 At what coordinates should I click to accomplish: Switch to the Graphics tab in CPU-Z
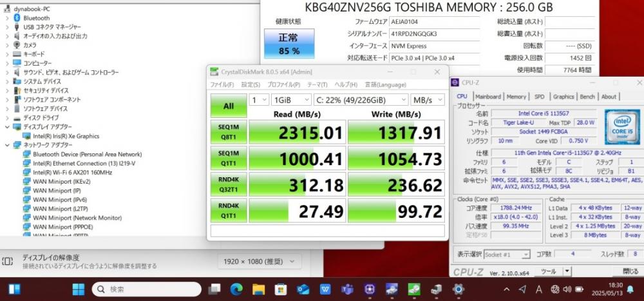pyautogui.click(x=563, y=97)
